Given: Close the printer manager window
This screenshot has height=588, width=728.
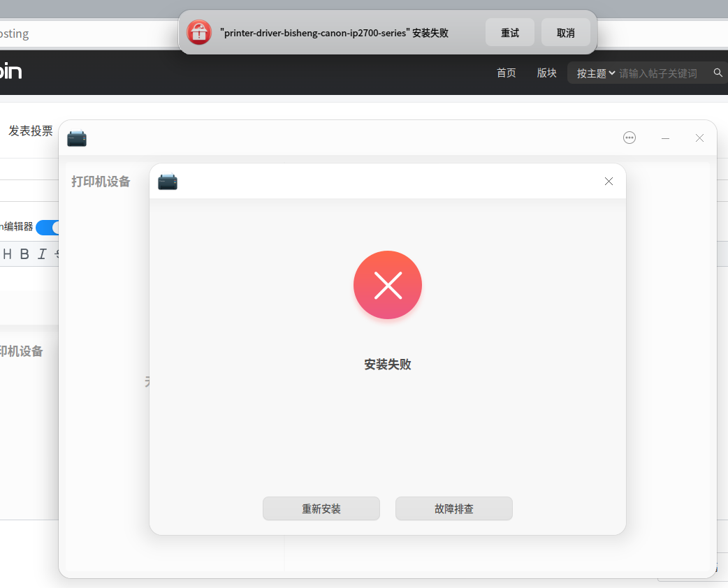Looking at the screenshot, I should (699, 138).
